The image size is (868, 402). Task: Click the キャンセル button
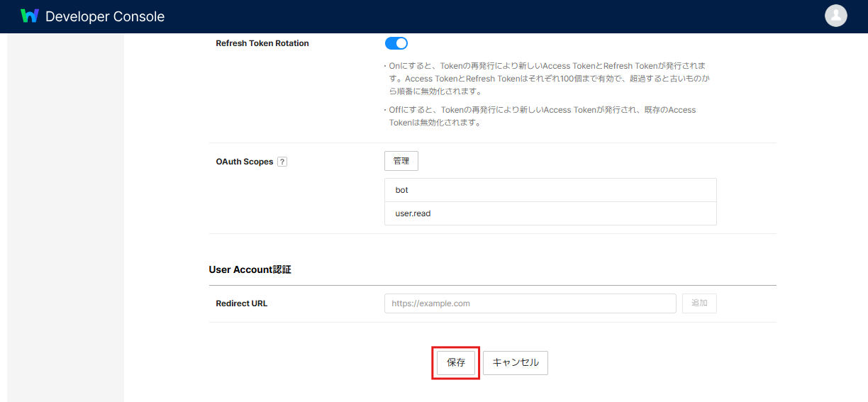tap(516, 362)
